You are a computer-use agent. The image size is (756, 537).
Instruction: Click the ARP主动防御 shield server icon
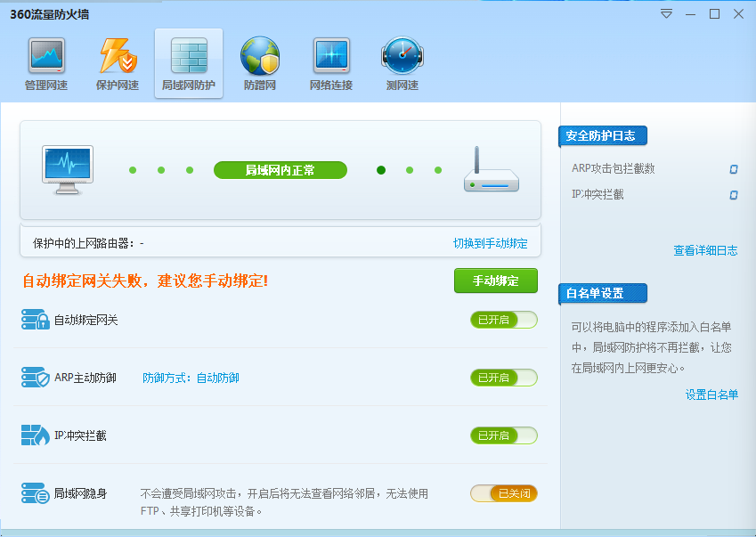[x=36, y=378]
